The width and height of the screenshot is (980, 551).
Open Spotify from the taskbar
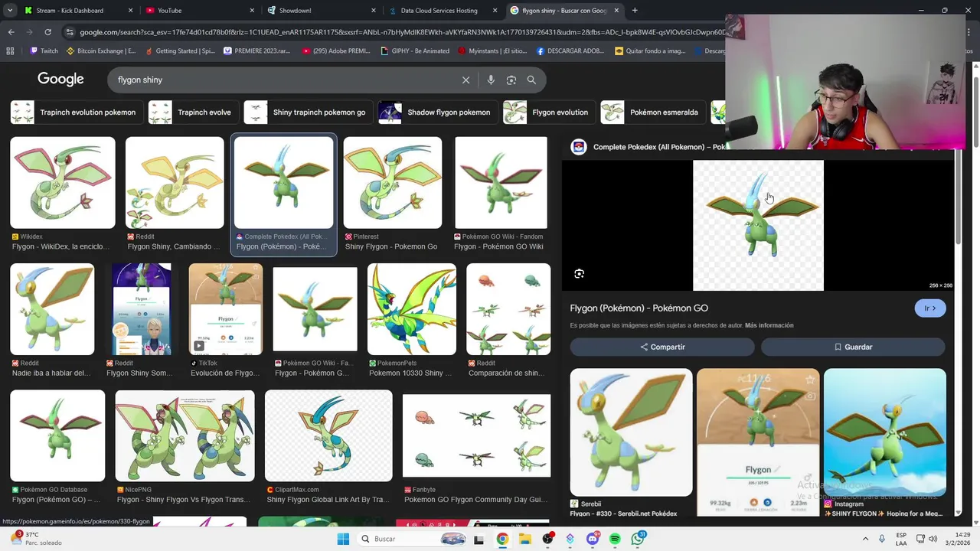click(x=616, y=539)
